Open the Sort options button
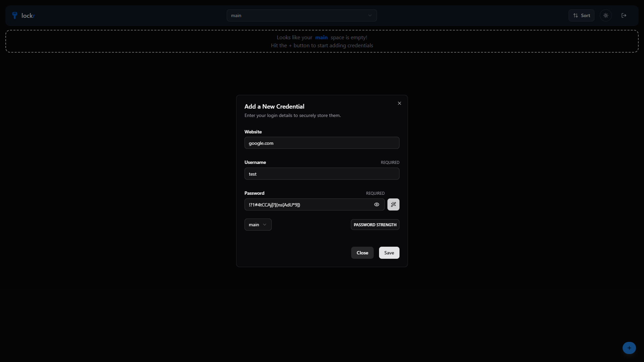The image size is (644, 362). (x=581, y=15)
